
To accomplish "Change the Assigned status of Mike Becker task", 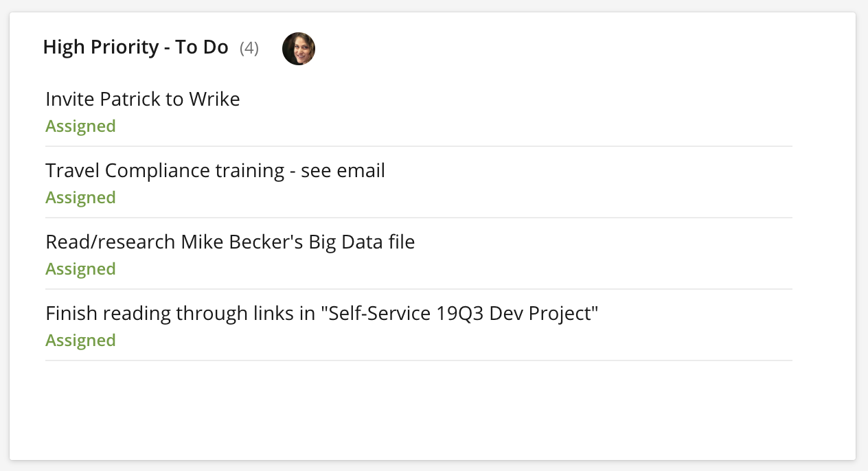I will tap(80, 269).
